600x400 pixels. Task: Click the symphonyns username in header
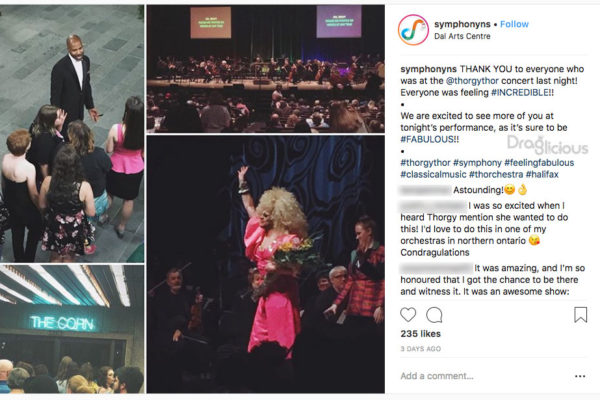[x=462, y=24]
